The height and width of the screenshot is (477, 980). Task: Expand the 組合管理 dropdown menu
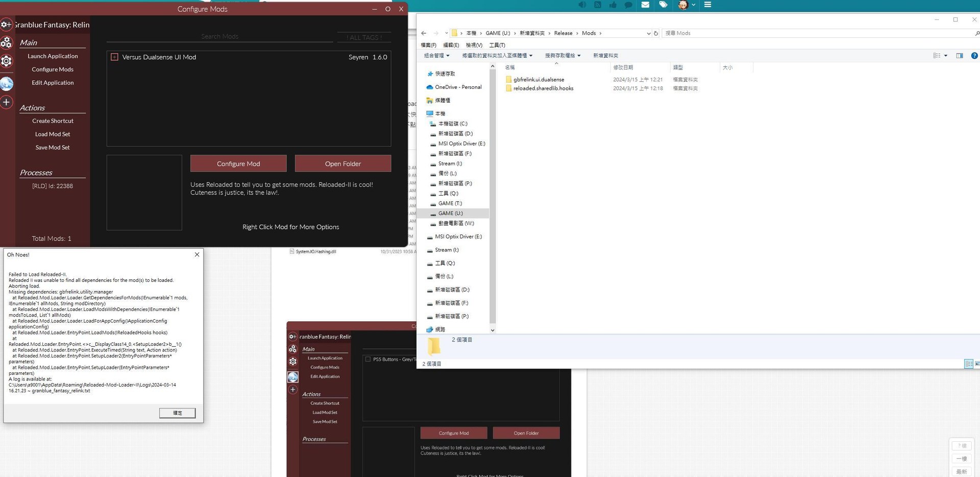pyautogui.click(x=436, y=56)
